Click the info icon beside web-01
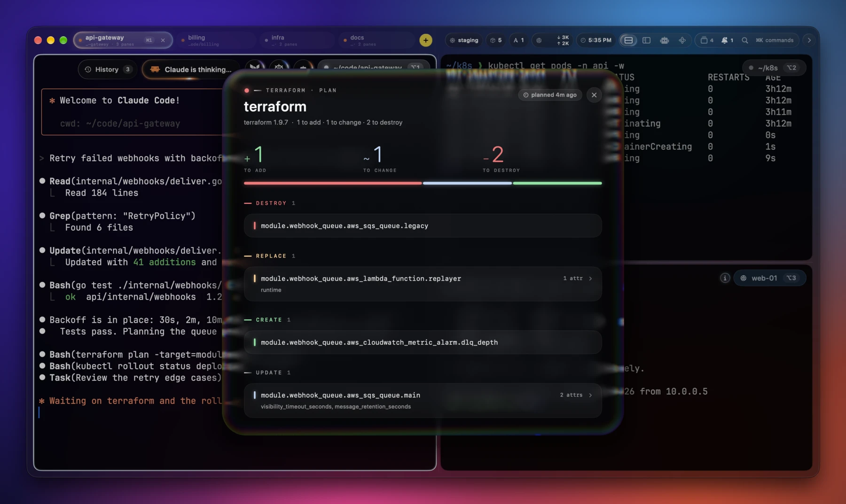The height and width of the screenshot is (504, 846). click(725, 278)
